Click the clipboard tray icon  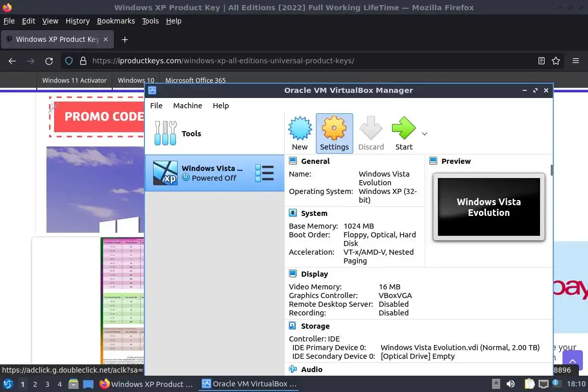coord(529,384)
